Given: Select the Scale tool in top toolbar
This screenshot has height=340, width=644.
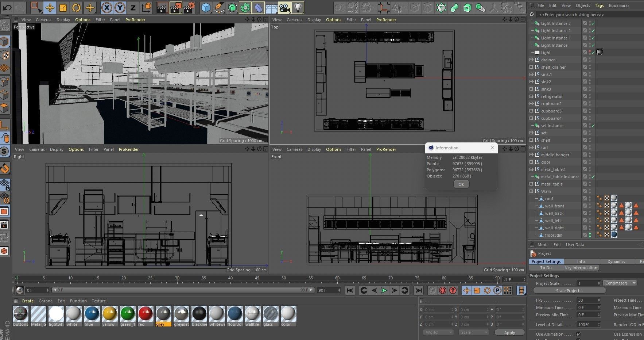Looking at the screenshot, I should pyautogui.click(x=63, y=7).
